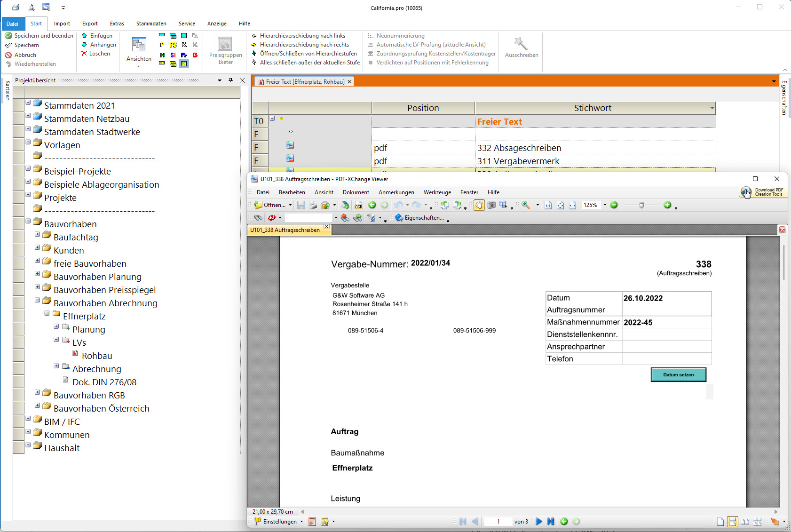Click the binoculars search icon

[x=258, y=218]
